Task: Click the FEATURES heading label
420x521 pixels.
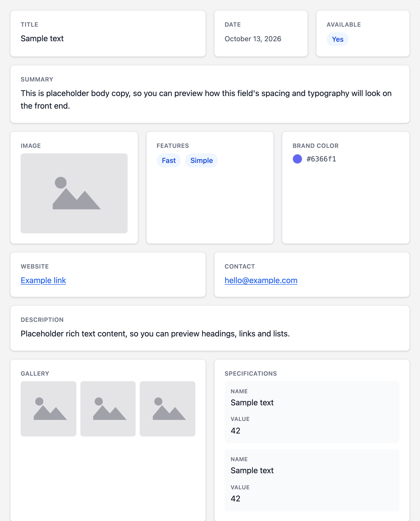Action: (173, 146)
